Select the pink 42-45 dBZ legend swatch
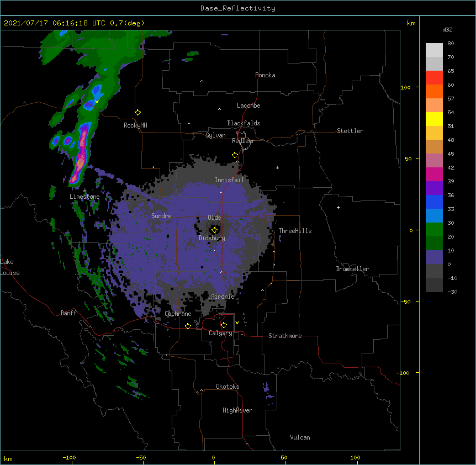The height and width of the screenshot is (465, 476). pos(434,161)
